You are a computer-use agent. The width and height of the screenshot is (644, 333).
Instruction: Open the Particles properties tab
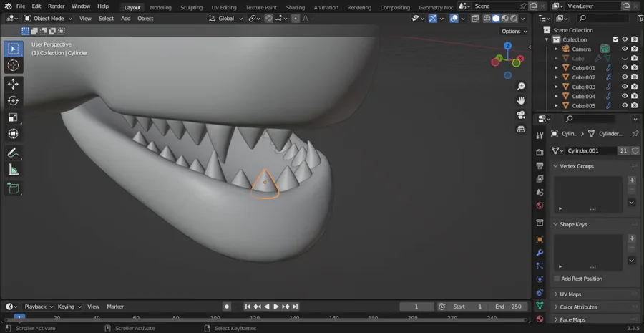click(540, 266)
